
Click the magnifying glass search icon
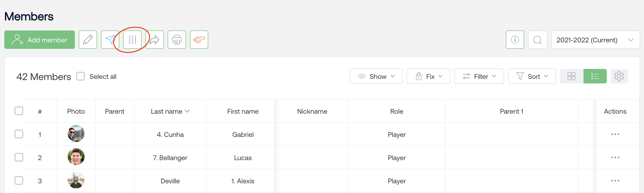tap(537, 40)
